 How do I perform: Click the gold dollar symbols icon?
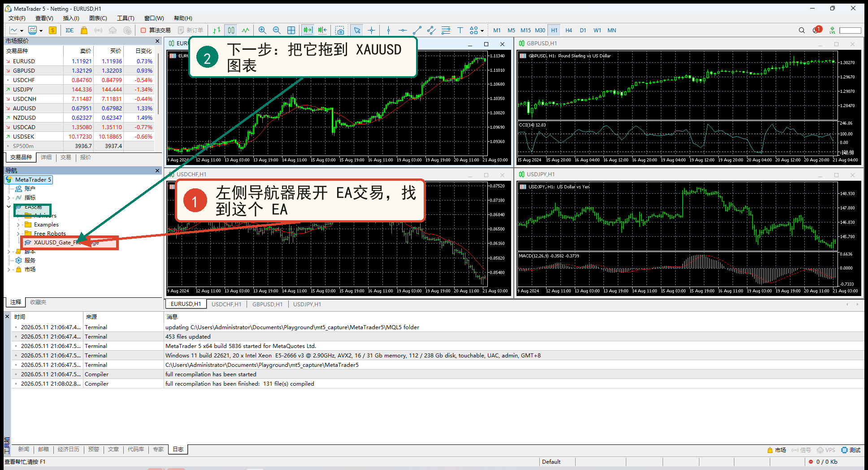[52, 30]
